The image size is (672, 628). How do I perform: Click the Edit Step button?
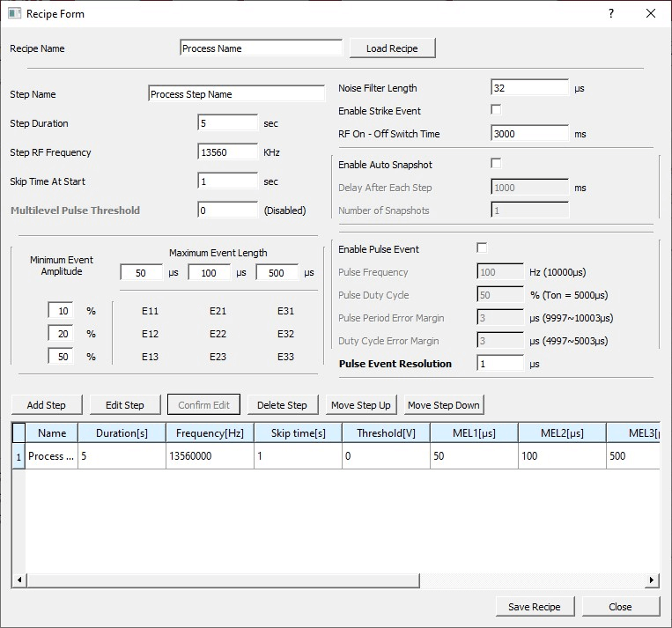point(125,405)
